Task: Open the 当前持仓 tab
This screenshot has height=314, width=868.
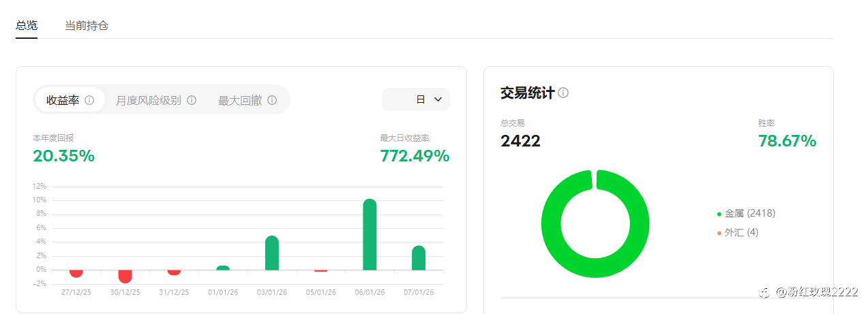Action: coord(87,26)
